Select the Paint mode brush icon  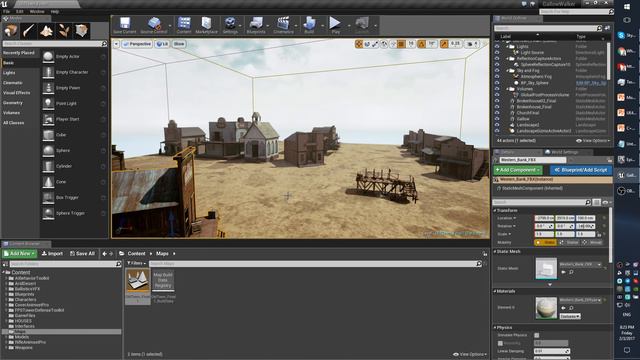[x=29, y=31]
